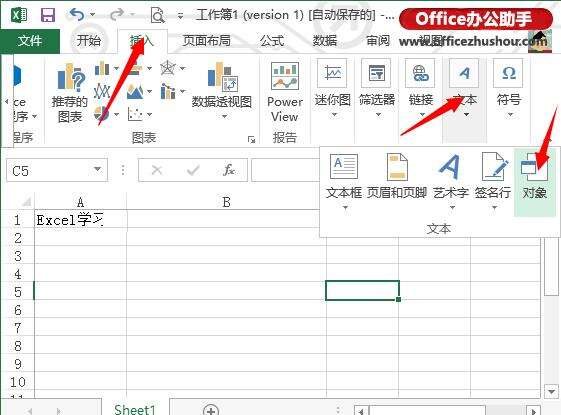Screen dimensions: 561x415
Task: Select cell A1 containing Excel学习
Action: coord(81,219)
